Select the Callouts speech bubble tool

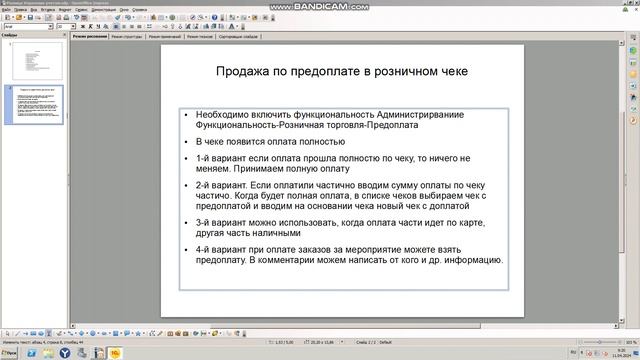click(127, 333)
